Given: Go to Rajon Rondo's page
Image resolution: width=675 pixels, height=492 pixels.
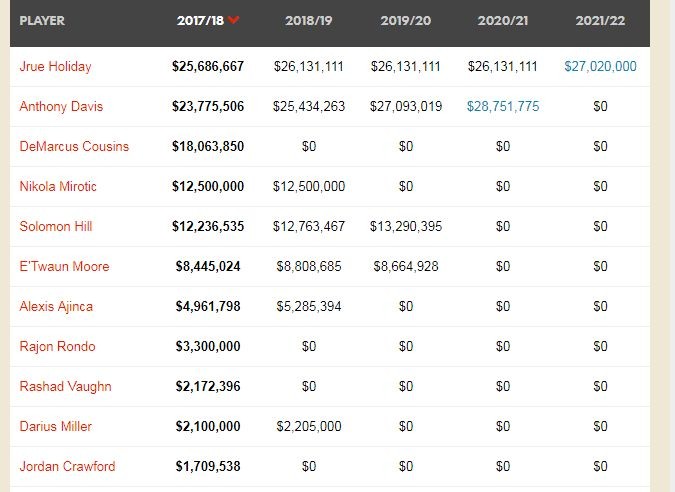Looking at the screenshot, I should coord(58,346).
